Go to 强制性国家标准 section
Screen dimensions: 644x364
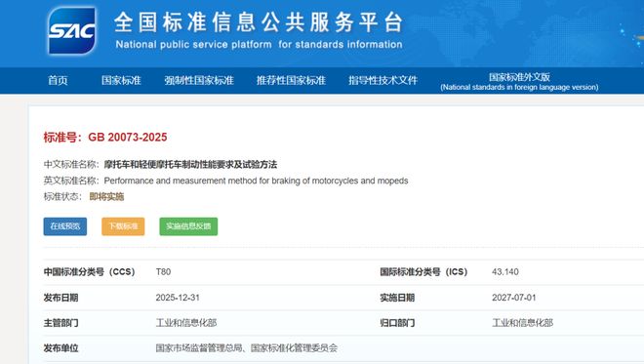[199, 80]
